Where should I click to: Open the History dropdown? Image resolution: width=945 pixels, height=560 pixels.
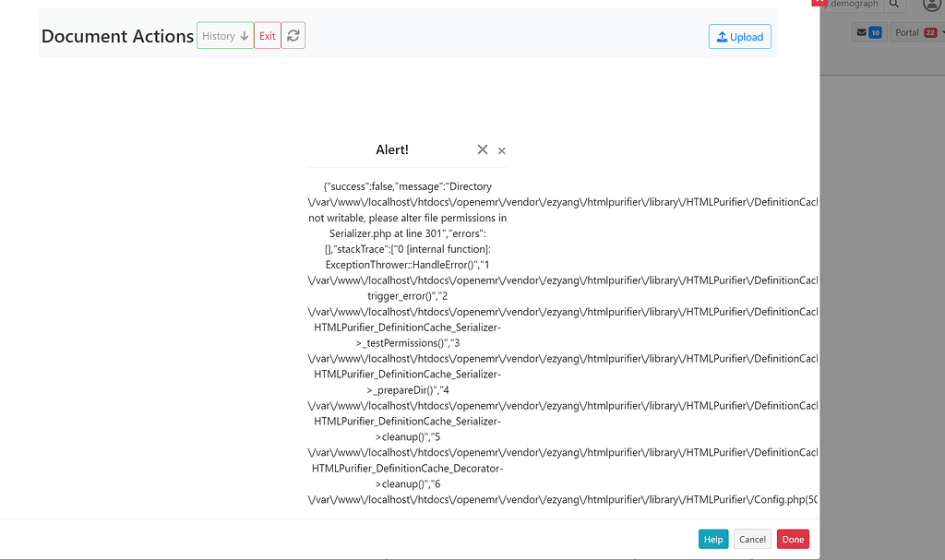224,35
